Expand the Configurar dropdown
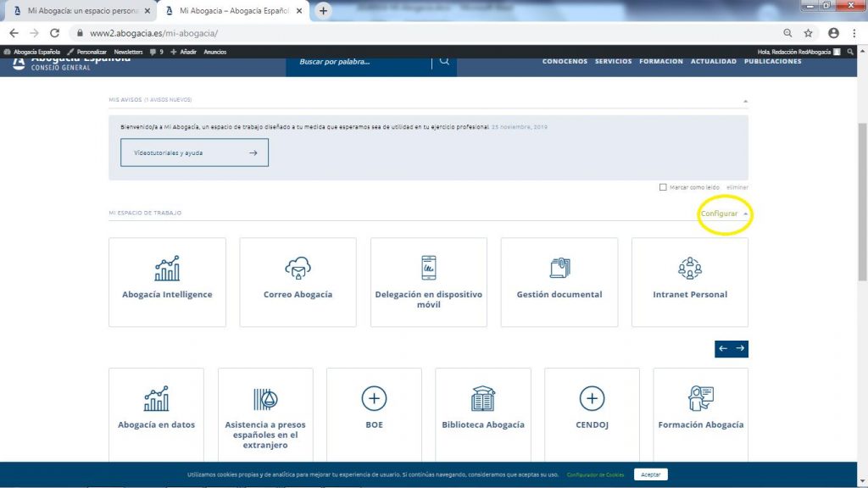The width and height of the screenshot is (868, 488). 724,213
